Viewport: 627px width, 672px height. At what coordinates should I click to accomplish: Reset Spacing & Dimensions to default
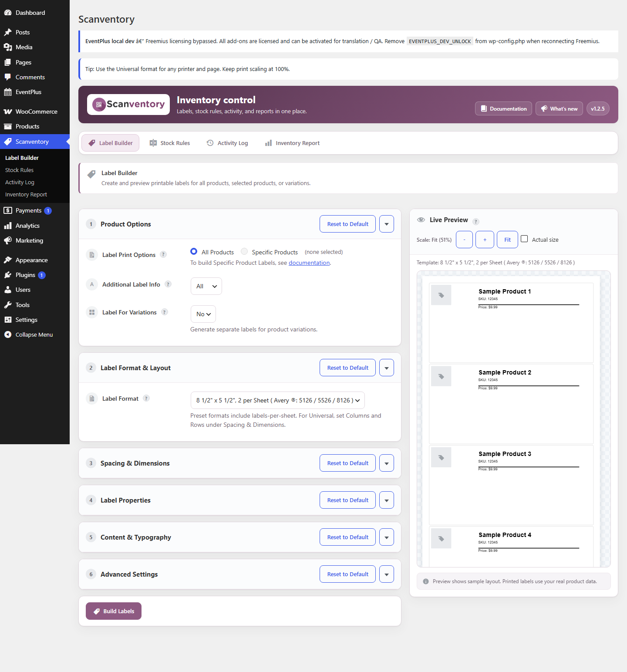click(348, 463)
